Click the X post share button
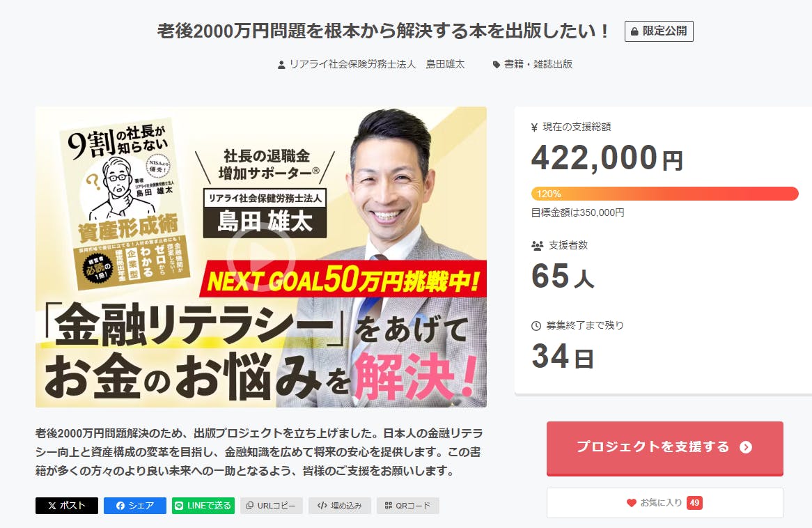812x528 pixels. [66, 506]
